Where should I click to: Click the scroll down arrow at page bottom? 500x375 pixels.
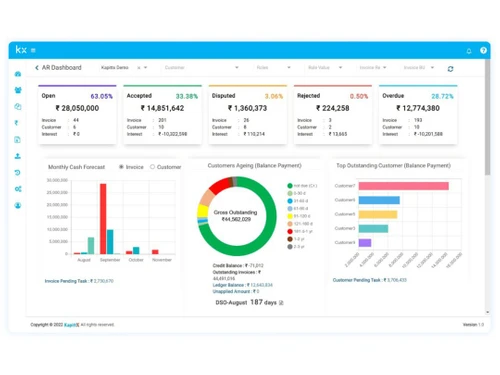point(488,312)
